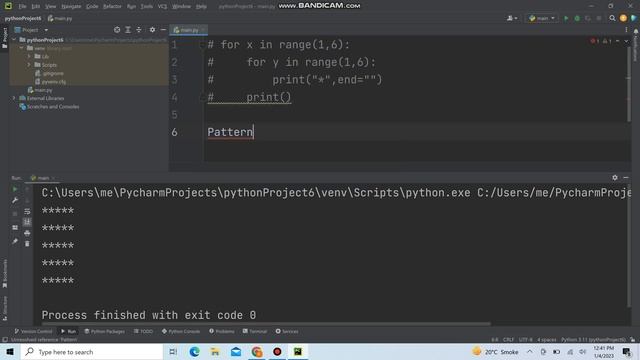Open the View menu

(x=51, y=7)
